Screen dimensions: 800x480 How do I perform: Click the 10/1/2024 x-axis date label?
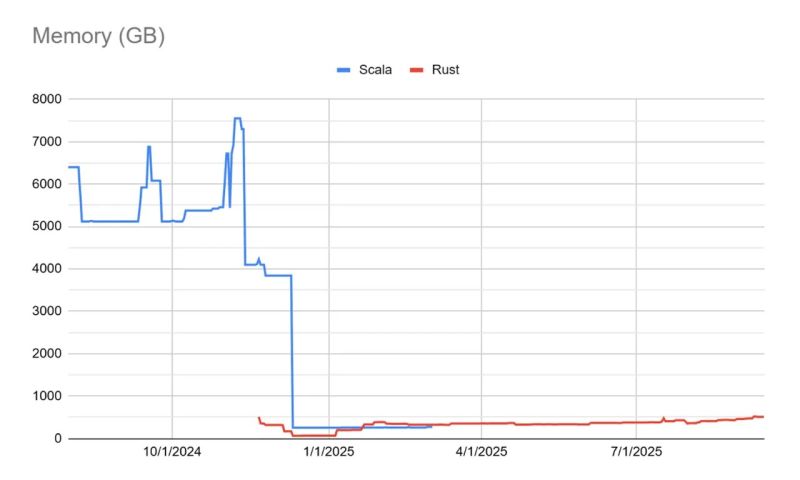pyautogui.click(x=173, y=453)
